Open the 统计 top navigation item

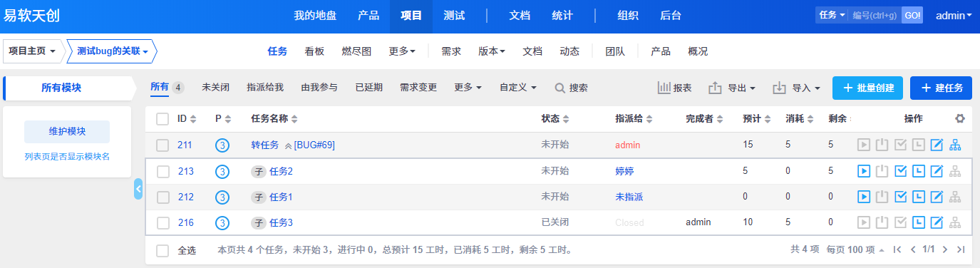click(562, 16)
